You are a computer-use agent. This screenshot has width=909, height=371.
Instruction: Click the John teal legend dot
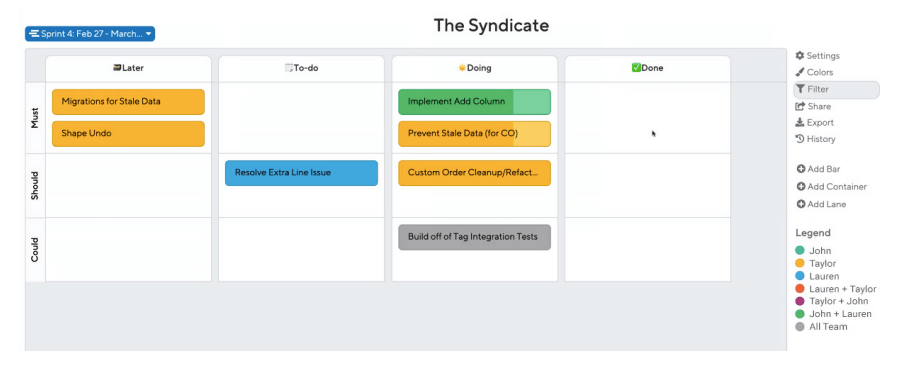point(800,251)
